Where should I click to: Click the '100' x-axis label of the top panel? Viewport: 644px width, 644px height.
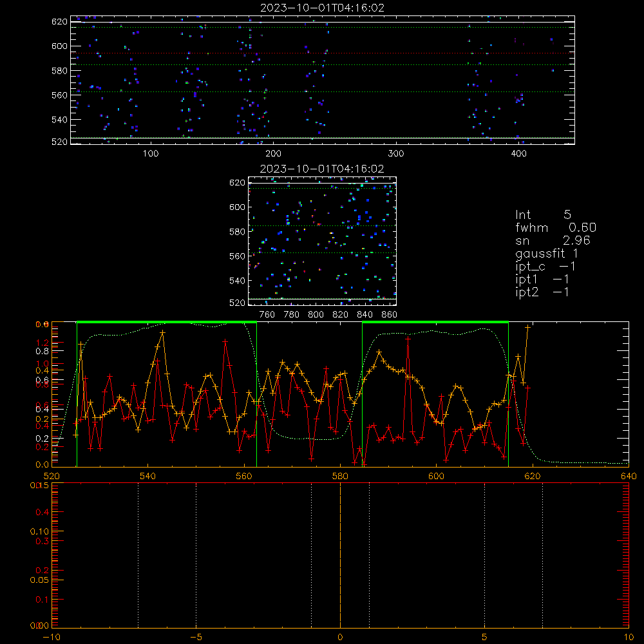pyautogui.click(x=151, y=154)
